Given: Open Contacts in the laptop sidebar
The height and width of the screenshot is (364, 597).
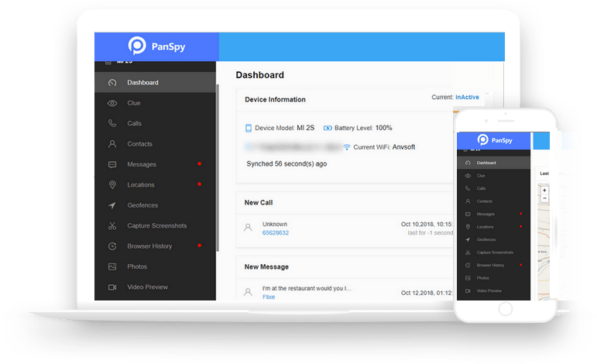Looking at the screenshot, I should pos(156,144).
